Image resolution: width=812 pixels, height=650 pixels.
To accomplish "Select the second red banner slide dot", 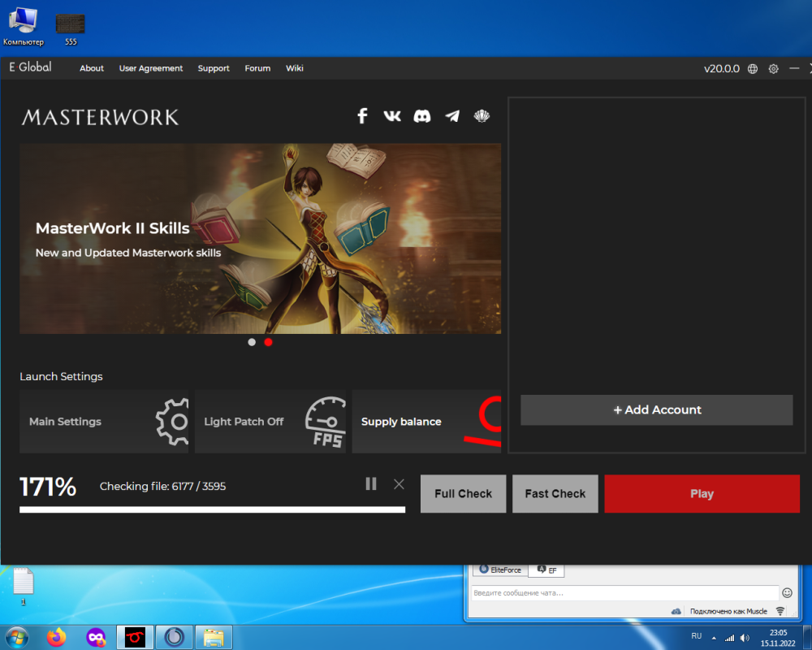I will pos(268,342).
